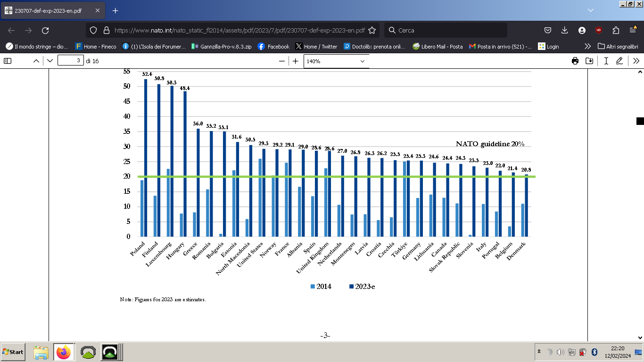Image resolution: width=644 pixels, height=362 pixels.
Task: Click Poland's 52.4 value label
Action: [x=147, y=74]
